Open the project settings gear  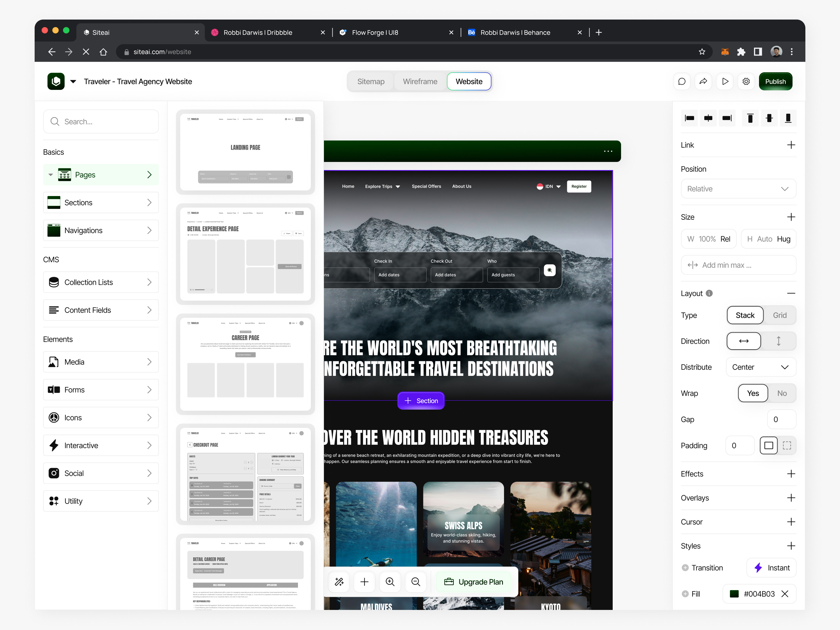point(746,81)
